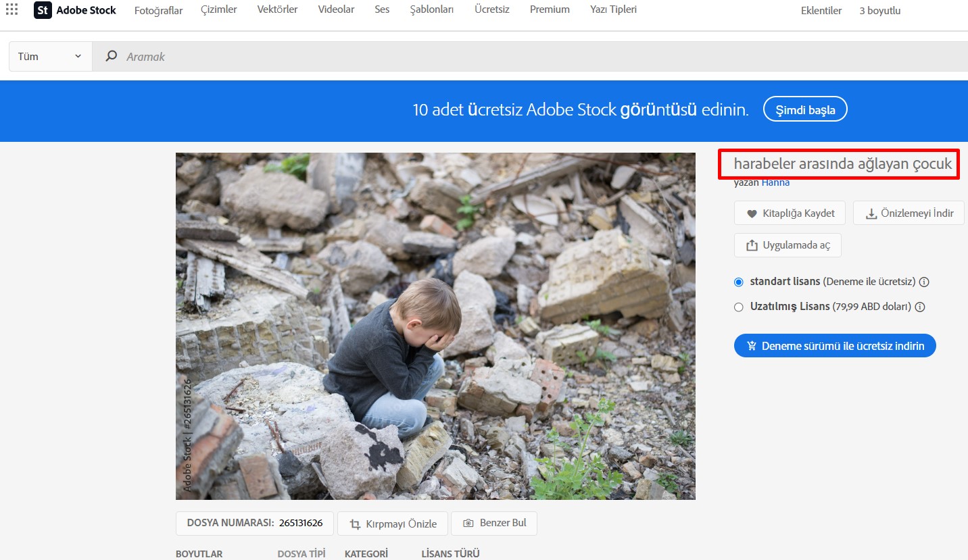Select the Uzatılmış Lisans radio option
The width and height of the screenshot is (968, 560).
(739, 307)
